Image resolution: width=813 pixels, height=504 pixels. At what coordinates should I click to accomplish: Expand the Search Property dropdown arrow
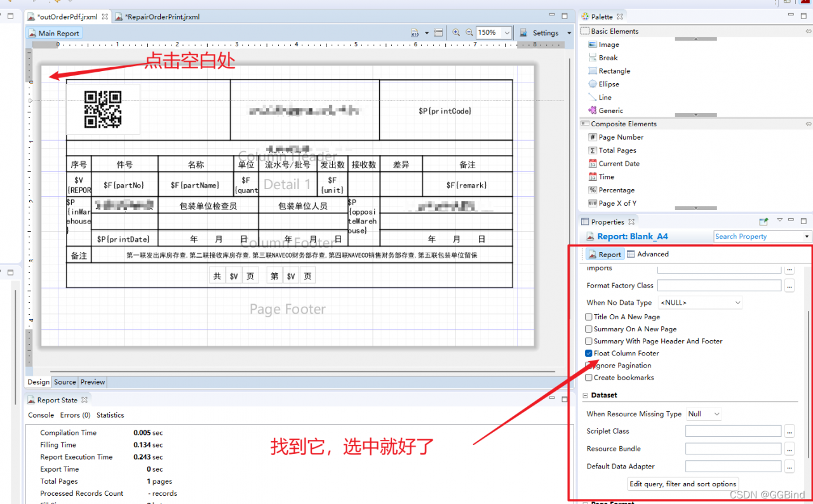807,237
